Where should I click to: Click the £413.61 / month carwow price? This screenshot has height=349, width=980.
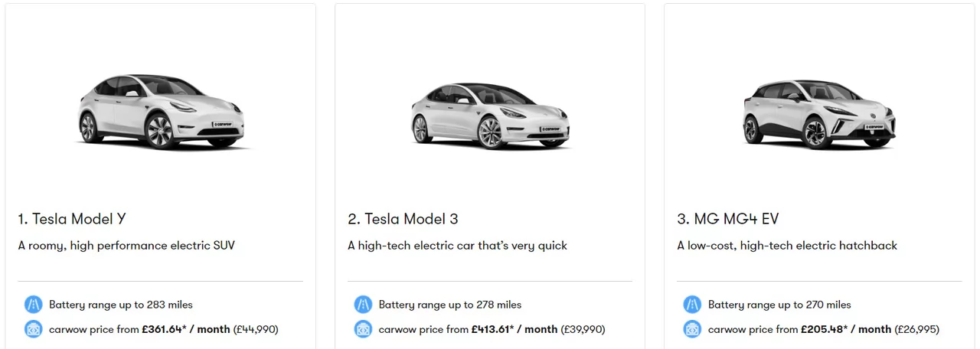click(514, 329)
